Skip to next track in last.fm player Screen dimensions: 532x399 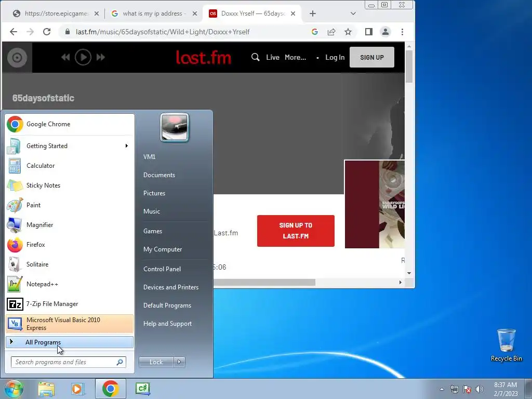pyautogui.click(x=101, y=57)
